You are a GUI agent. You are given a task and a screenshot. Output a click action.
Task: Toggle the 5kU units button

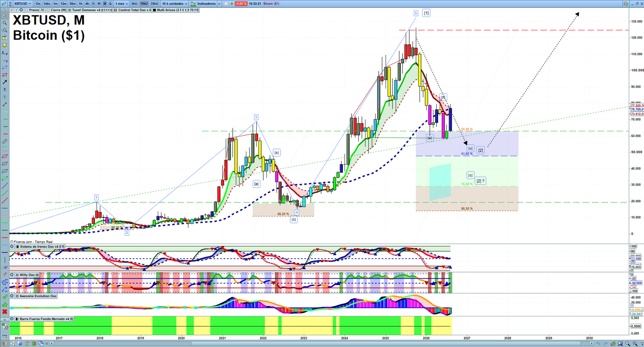[x=134, y=4]
